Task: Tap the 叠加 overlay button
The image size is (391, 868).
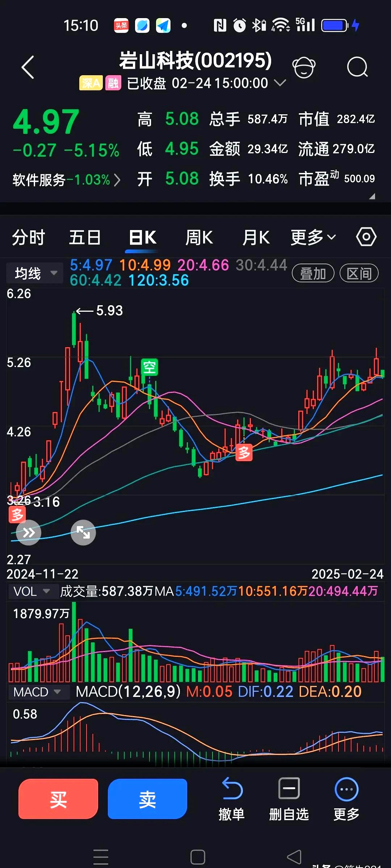Action: tap(313, 273)
